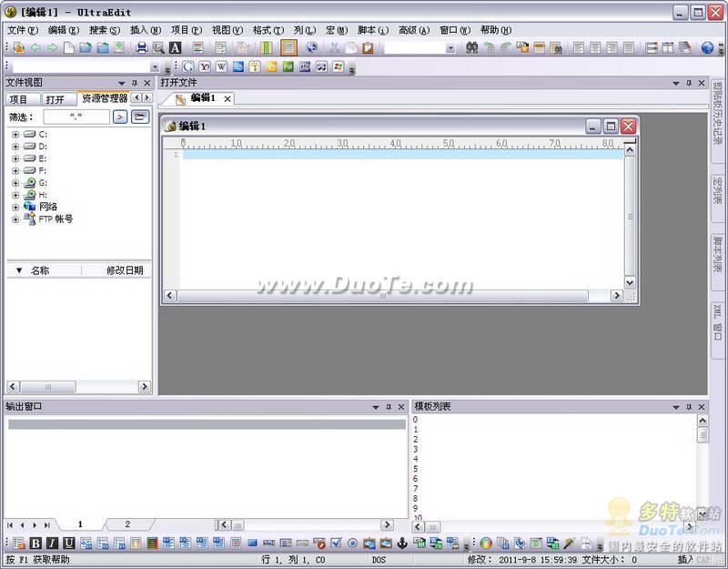The height and width of the screenshot is (569, 728).
Task: Click the filter apply '>' button
Action: [120, 117]
